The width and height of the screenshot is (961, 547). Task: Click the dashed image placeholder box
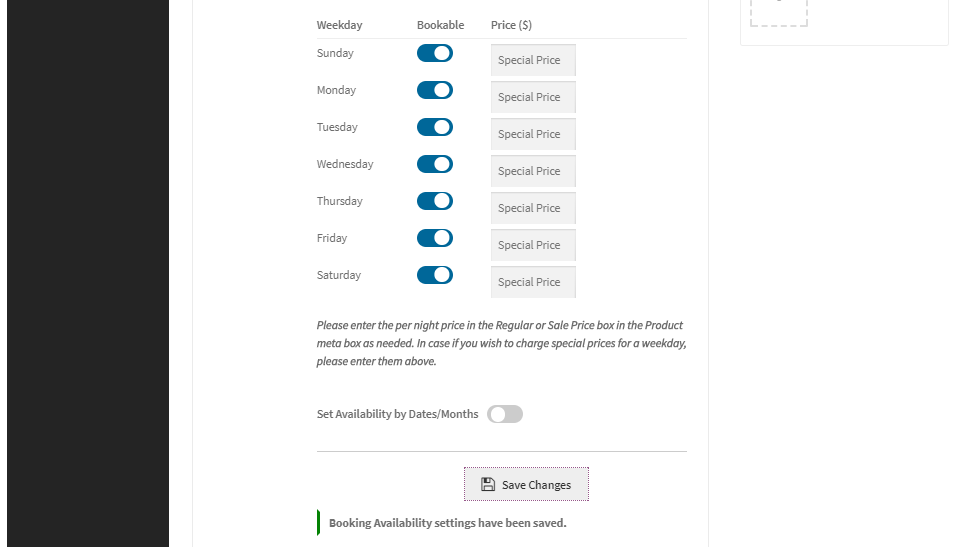pyautogui.click(x=778, y=12)
